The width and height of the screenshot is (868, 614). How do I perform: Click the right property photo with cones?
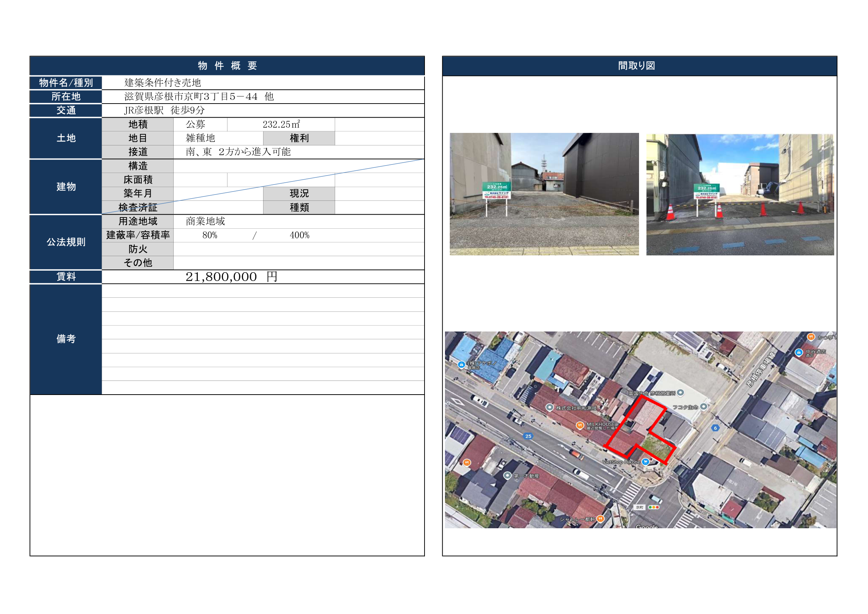point(740,195)
